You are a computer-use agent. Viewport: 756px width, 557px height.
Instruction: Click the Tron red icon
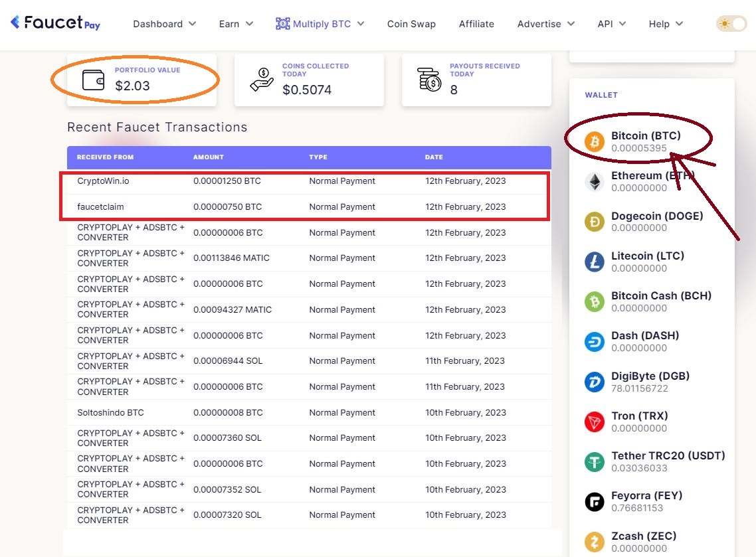click(595, 422)
